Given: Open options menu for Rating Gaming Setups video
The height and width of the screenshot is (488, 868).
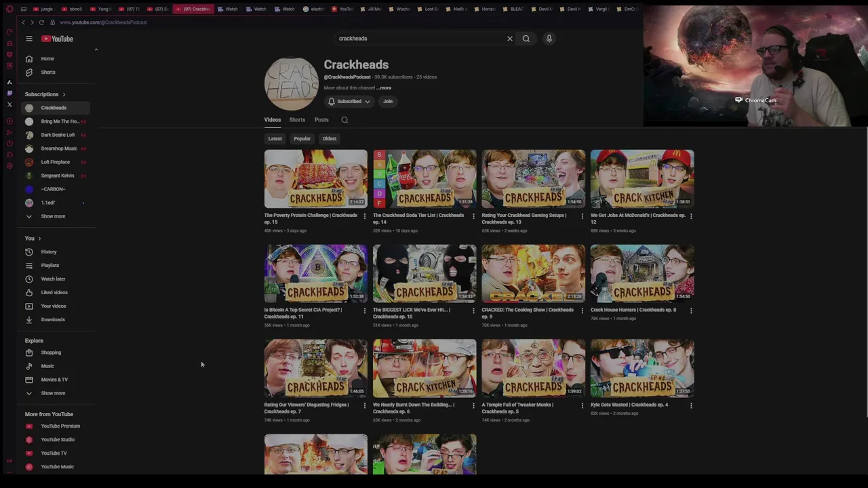Looking at the screenshot, I should (x=582, y=216).
